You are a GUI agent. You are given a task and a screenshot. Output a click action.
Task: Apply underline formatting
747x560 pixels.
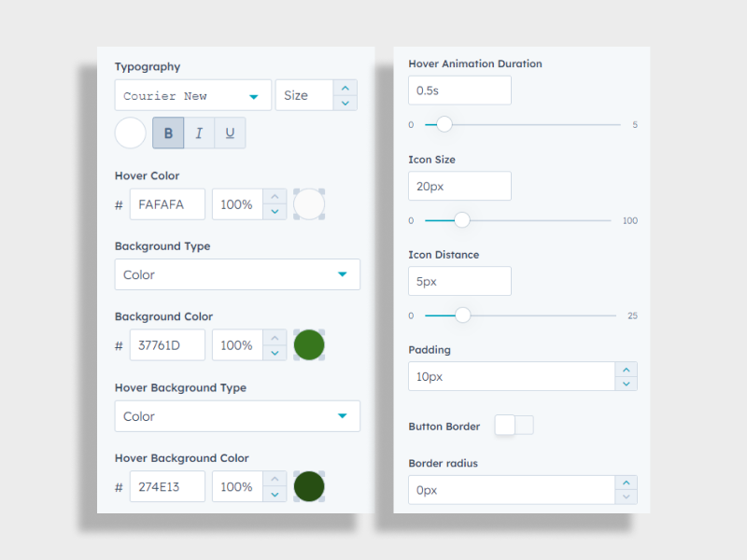230,133
